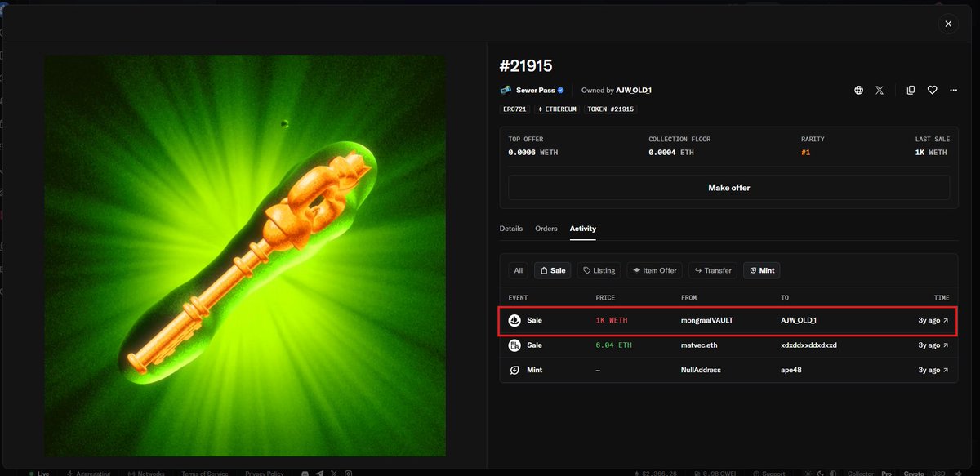Open the mongraalVAULT seller profile
The width and height of the screenshot is (980, 476).
coord(707,321)
